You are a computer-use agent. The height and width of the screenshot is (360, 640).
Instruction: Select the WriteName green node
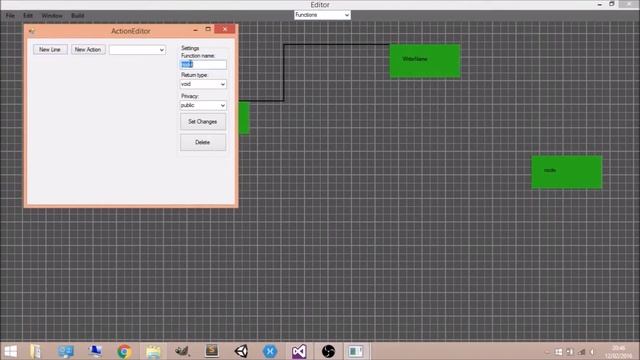point(425,61)
